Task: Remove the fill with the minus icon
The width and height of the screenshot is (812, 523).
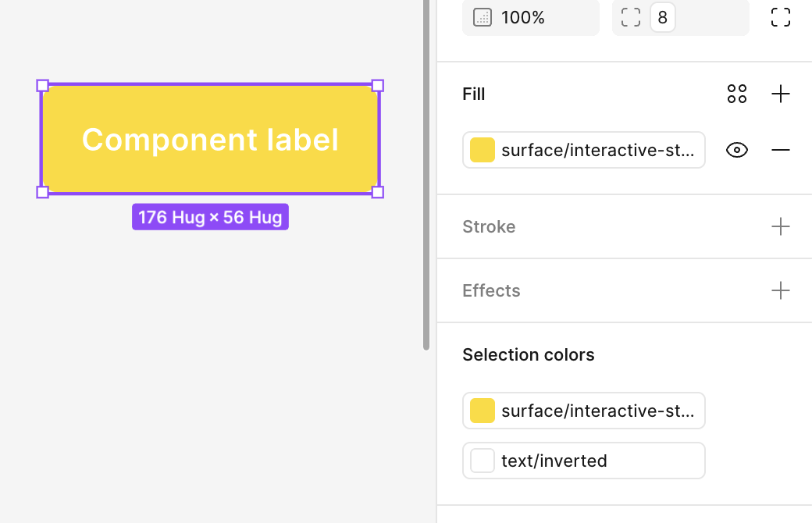Action: point(781,150)
